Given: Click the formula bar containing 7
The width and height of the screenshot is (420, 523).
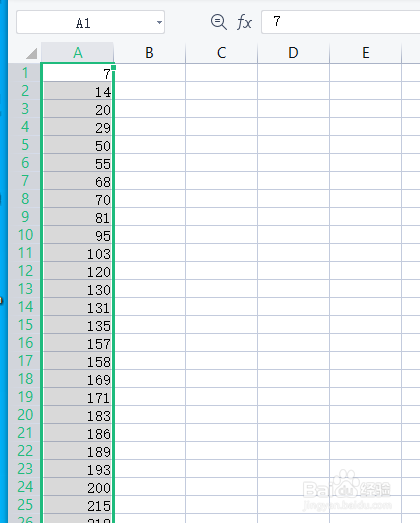Looking at the screenshot, I should click(x=340, y=22).
